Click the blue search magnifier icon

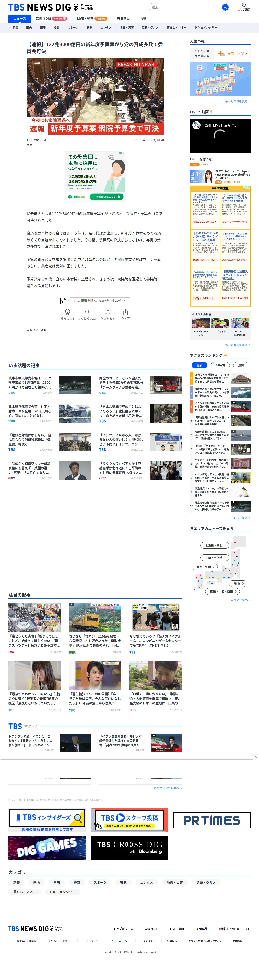pos(225,7)
